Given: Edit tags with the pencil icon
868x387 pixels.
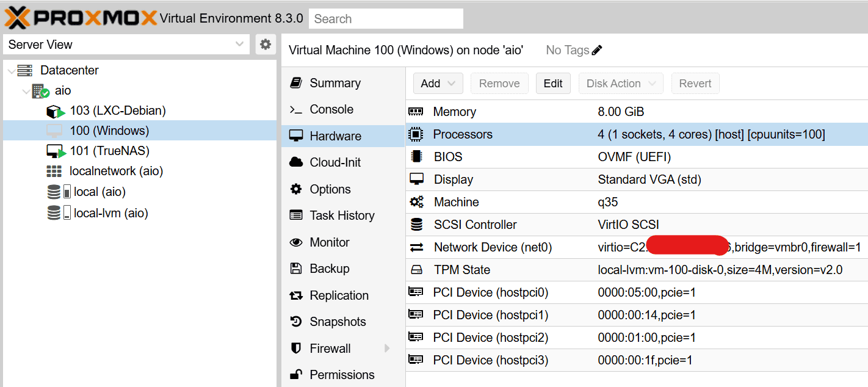Looking at the screenshot, I should 597,50.
